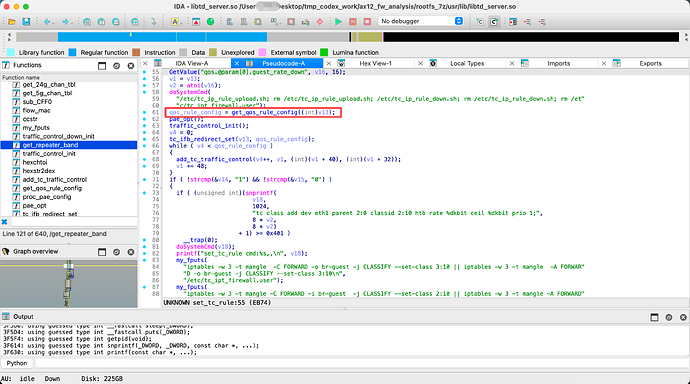
Task: Click the Graph overview thumbnail
Action: click(x=69, y=284)
